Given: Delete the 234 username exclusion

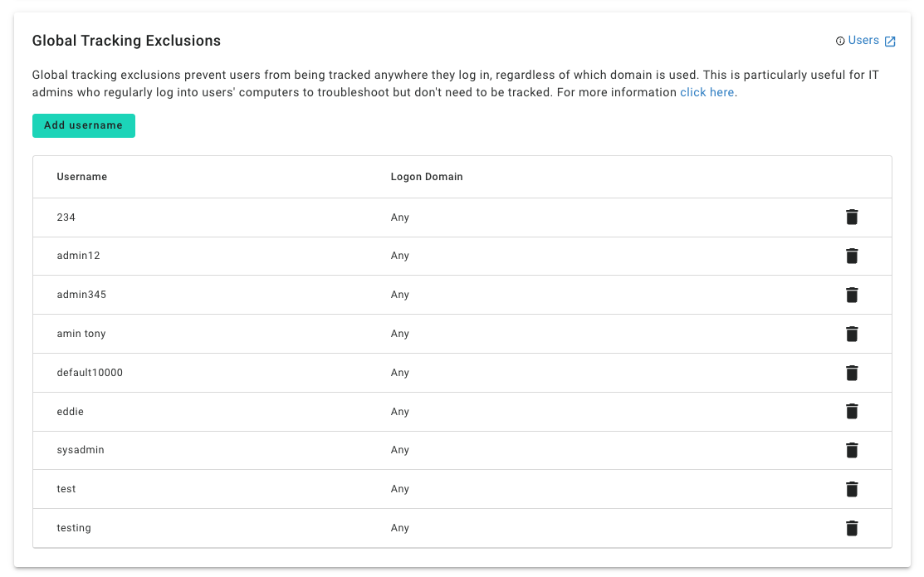Looking at the screenshot, I should click(852, 217).
